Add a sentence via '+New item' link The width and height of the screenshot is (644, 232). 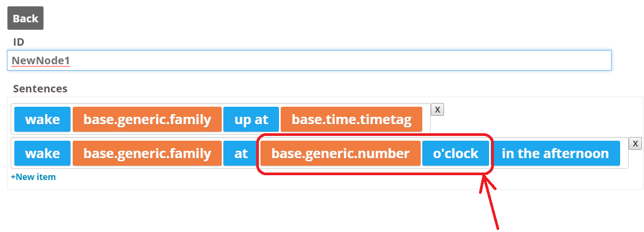point(33,177)
